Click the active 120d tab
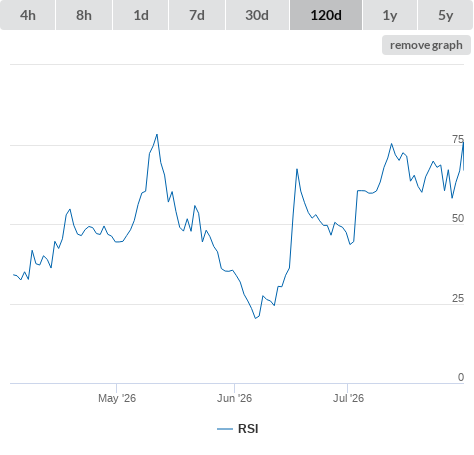 326,15
